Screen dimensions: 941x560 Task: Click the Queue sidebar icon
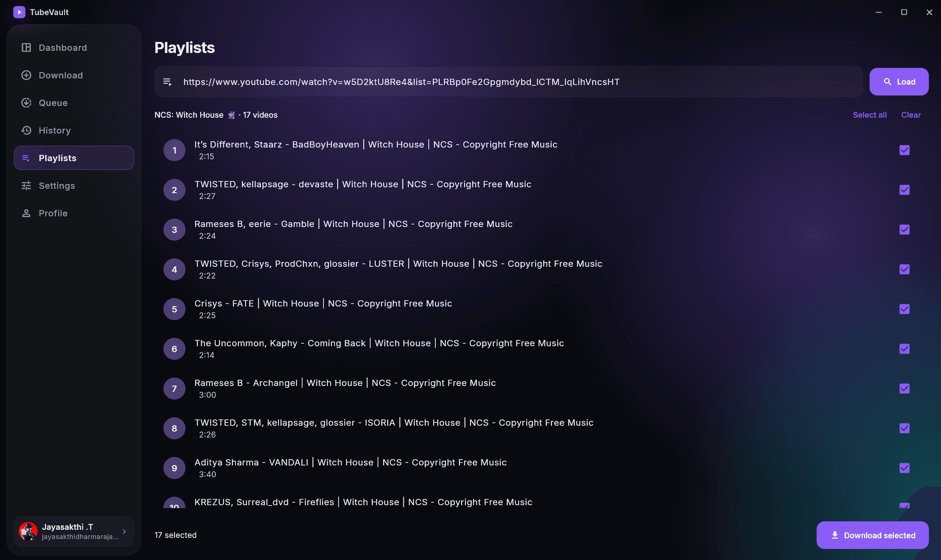pos(26,103)
